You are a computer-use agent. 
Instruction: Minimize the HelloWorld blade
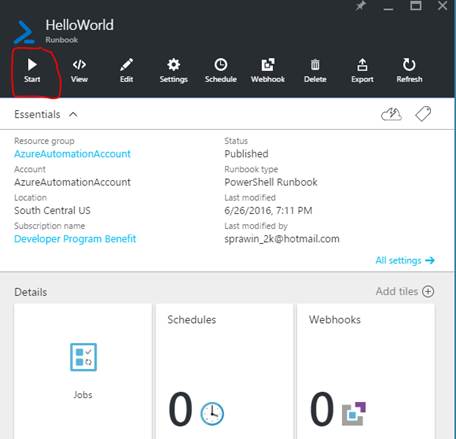[388, 9]
